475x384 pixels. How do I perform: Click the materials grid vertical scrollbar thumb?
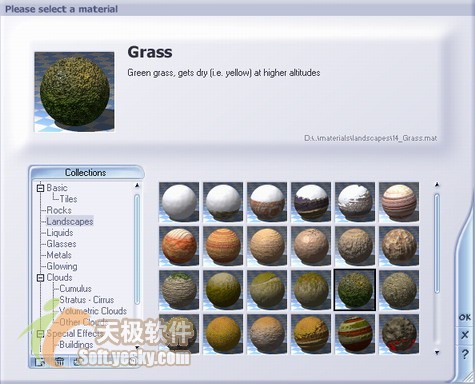437,244
